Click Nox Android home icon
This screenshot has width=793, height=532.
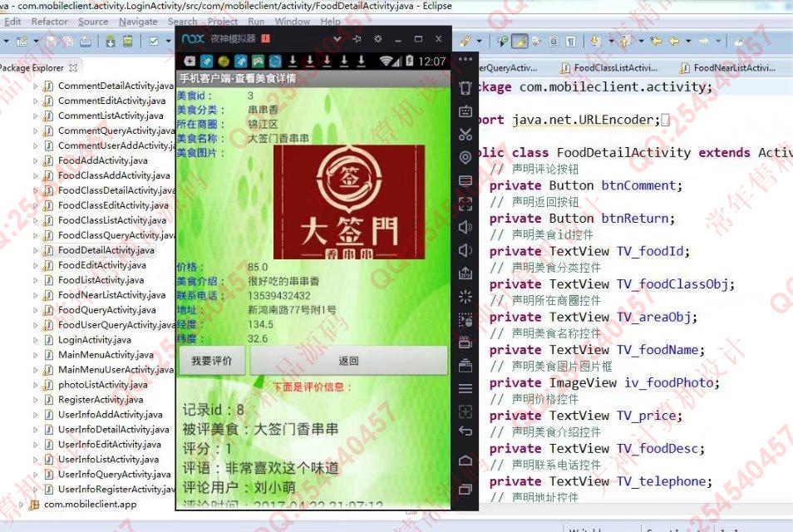(x=465, y=461)
